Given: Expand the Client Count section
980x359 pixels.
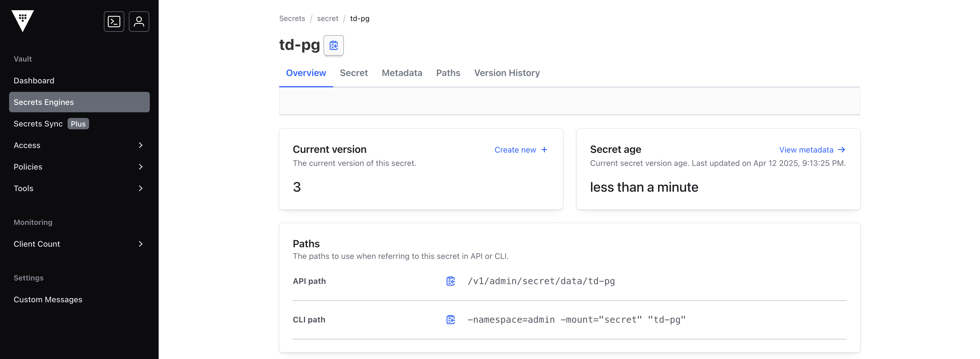Looking at the screenshot, I should pyautogui.click(x=141, y=244).
